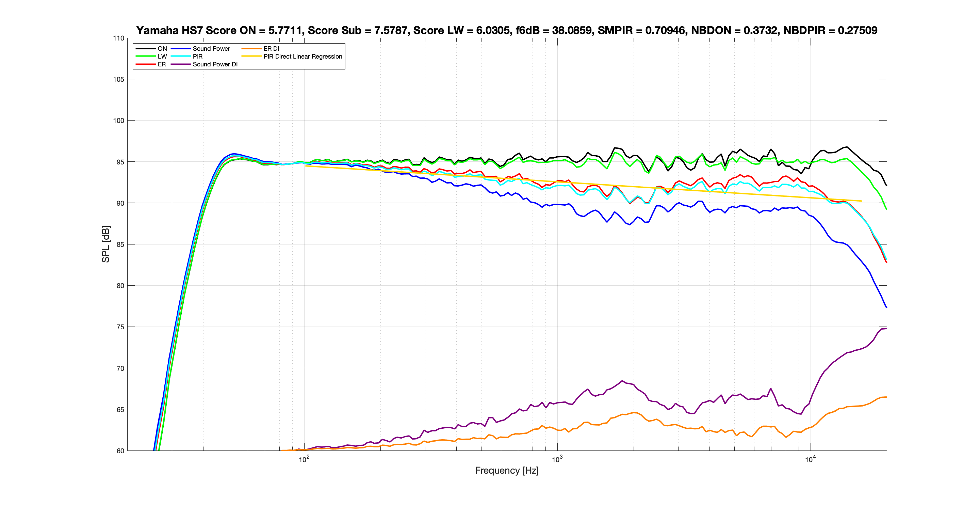Click the 65 y-axis tick label
Image resolution: width=980 pixels, height=506 pixels.
[120, 409]
